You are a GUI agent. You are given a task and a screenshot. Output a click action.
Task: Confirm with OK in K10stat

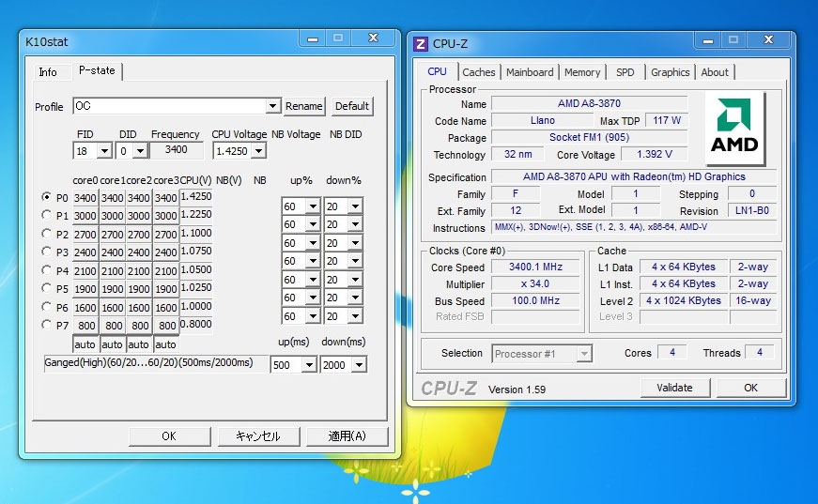169,436
